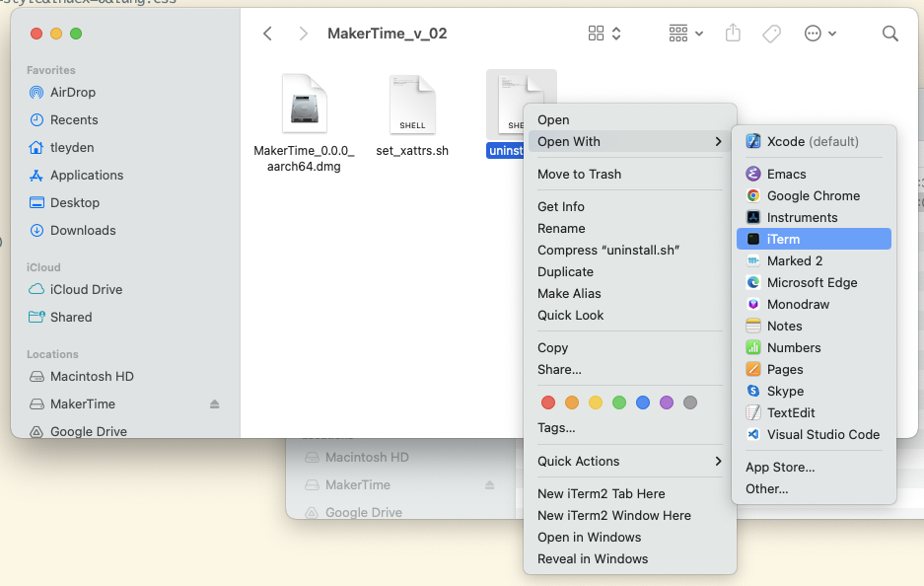Open with Notes
This screenshot has width=924, height=586.
click(814, 326)
